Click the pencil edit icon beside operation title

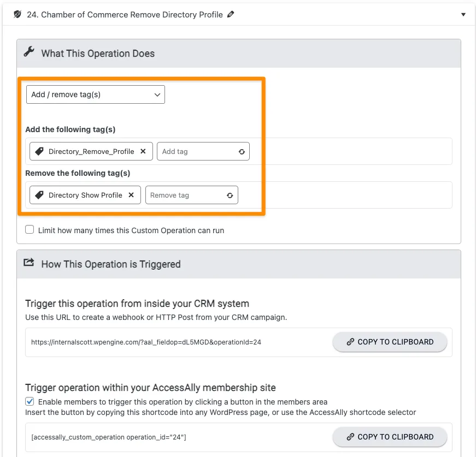click(x=231, y=15)
